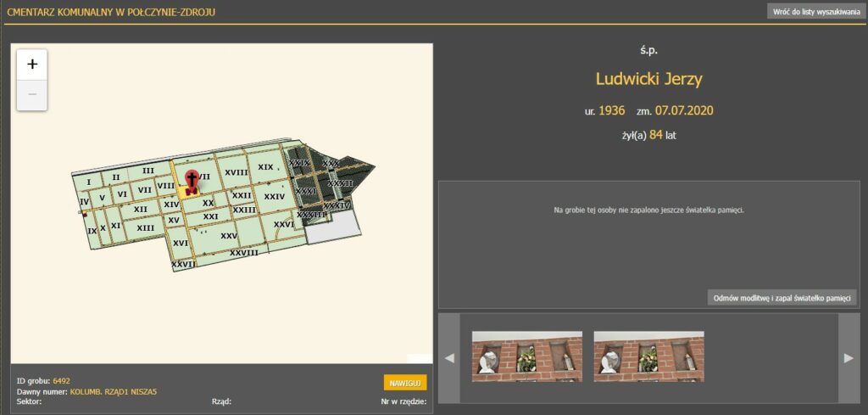Open the first grave niche photo

[x=526, y=356]
